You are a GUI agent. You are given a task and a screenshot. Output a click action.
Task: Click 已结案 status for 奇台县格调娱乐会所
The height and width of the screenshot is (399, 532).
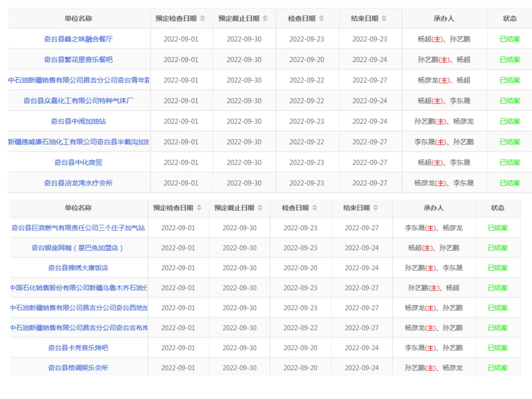pos(498,368)
